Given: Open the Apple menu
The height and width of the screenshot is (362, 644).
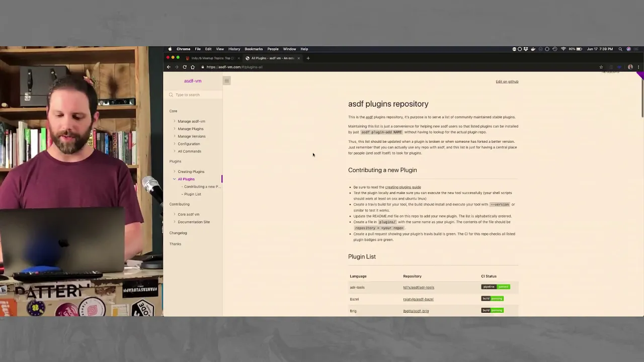Looking at the screenshot, I should point(170,49).
